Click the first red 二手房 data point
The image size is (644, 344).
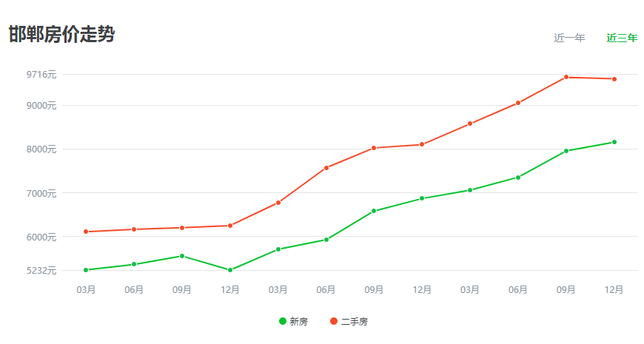click(86, 232)
